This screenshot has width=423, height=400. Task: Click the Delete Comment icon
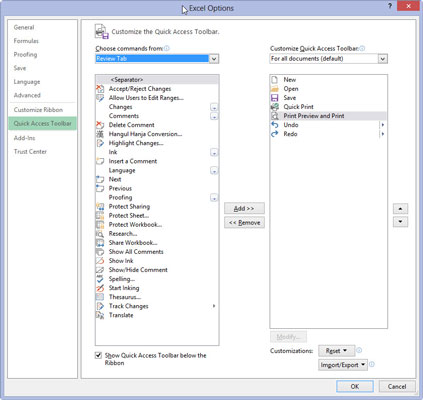pyautogui.click(x=100, y=125)
